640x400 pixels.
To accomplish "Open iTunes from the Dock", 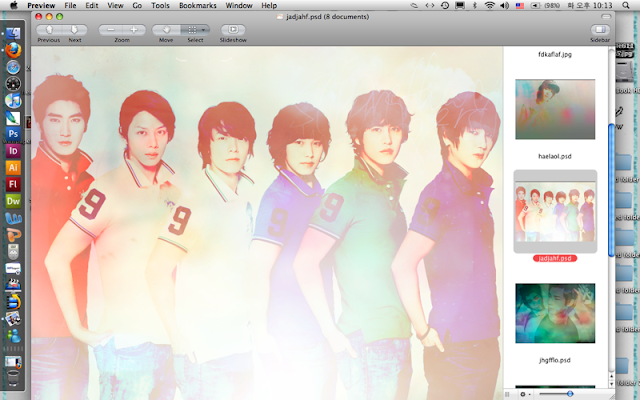I will (x=13, y=100).
